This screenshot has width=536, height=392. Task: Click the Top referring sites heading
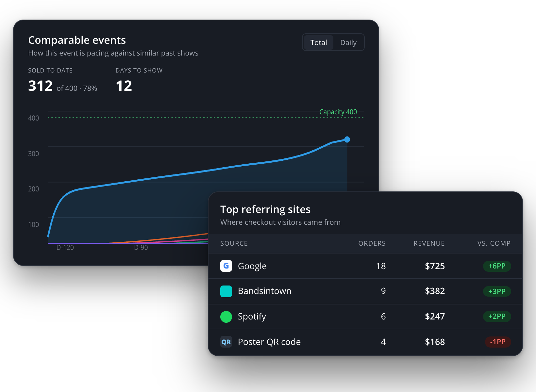point(265,209)
